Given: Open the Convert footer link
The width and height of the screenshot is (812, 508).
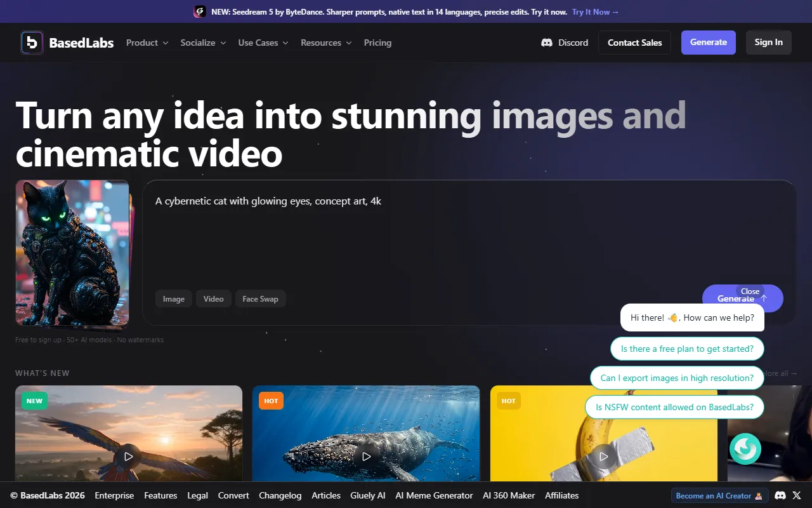Looking at the screenshot, I should 233,495.
